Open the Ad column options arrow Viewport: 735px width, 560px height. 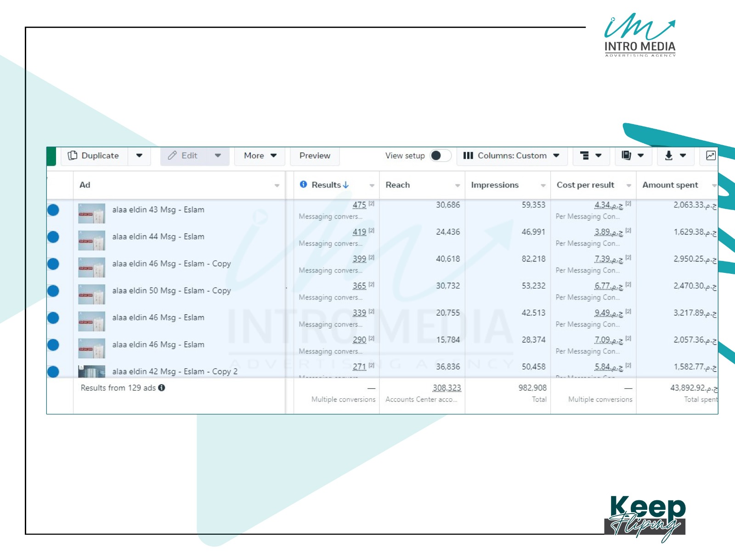pos(277,185)
